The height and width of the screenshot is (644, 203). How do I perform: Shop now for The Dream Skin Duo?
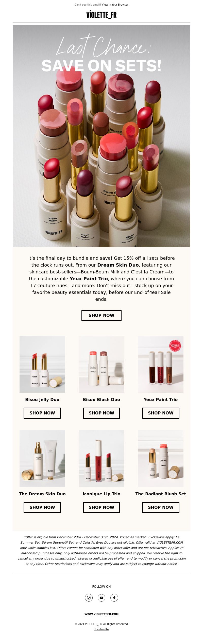(42, 507)
